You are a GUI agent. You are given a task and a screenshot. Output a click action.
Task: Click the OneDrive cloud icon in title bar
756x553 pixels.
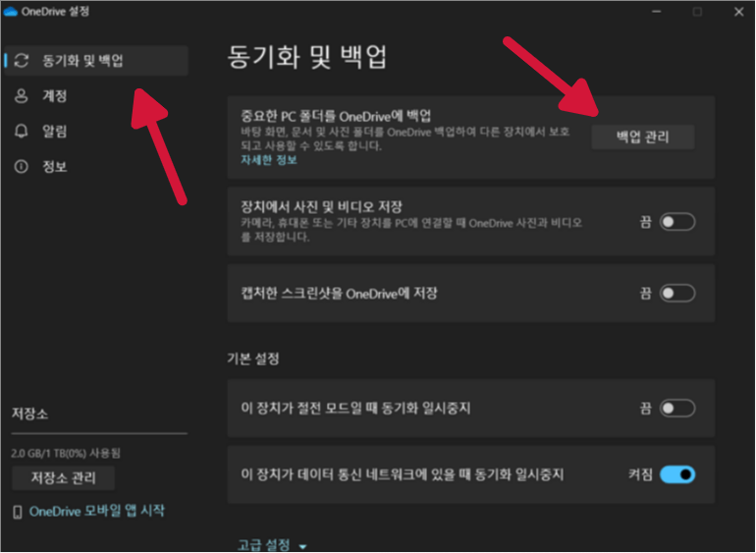[10, 12]
